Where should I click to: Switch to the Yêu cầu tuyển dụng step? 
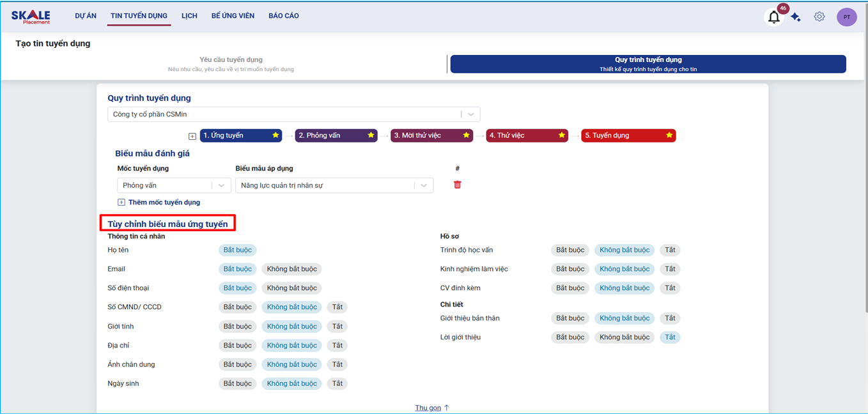coord(231,64)
